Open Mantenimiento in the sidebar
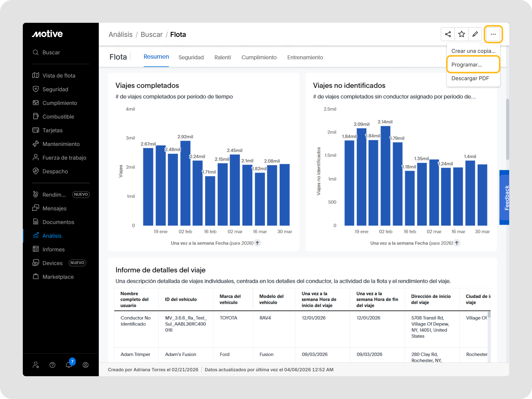Viewport: 532px width, 399px height. (61, 144)
